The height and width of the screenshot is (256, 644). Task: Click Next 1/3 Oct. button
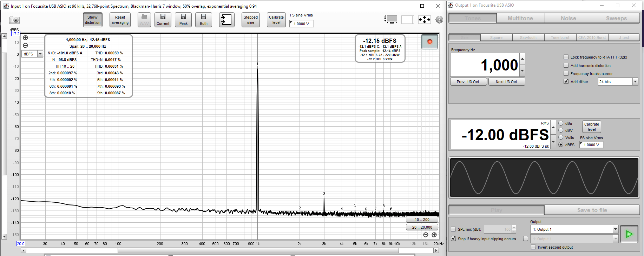pyautogui.click(x=507, y=82)
